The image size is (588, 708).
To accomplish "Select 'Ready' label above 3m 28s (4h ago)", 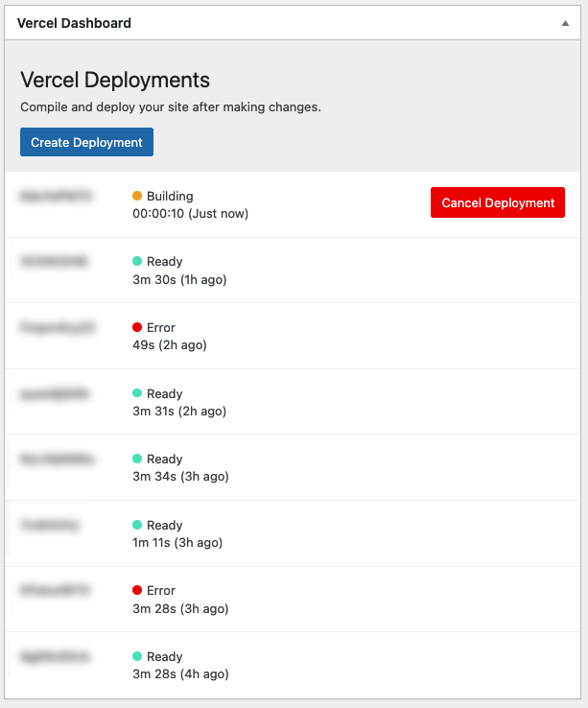I will click(165, 656).
